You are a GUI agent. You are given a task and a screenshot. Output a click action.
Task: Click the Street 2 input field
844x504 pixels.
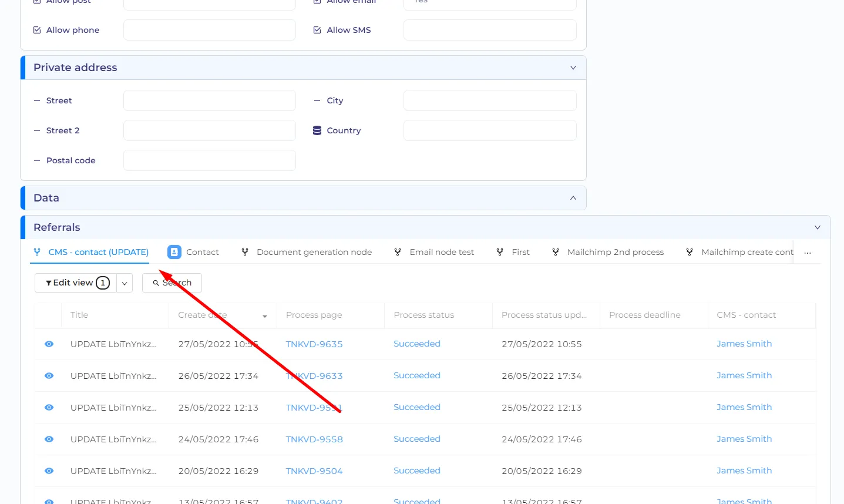tap(210, 130)
